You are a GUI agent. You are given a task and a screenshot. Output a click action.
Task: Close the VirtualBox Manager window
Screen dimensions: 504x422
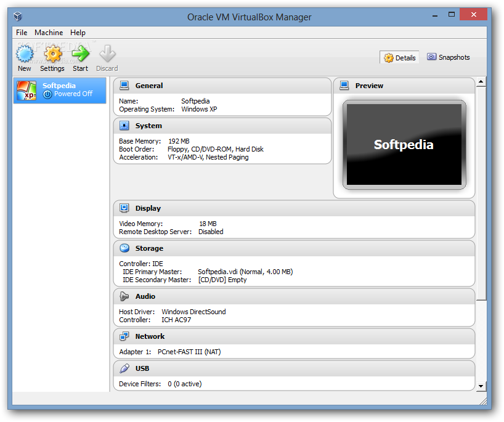coord(473,14)
